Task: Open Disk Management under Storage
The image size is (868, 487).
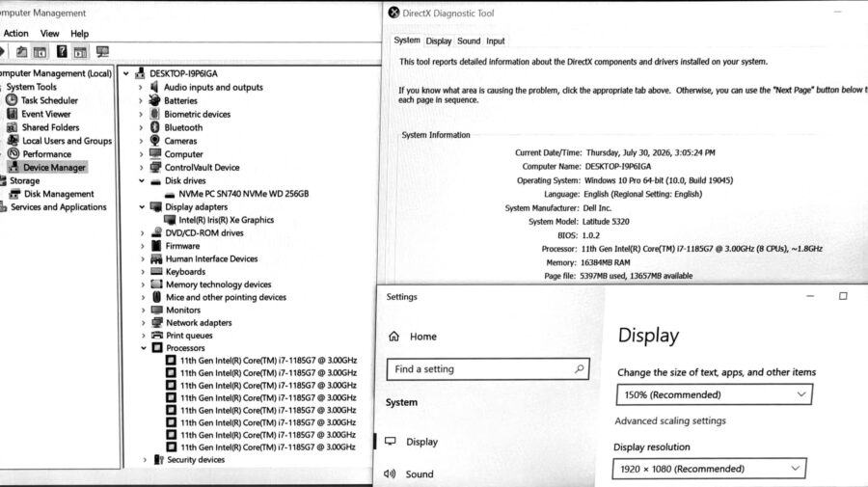Action: pyautogui.click(x=59, y=194)
